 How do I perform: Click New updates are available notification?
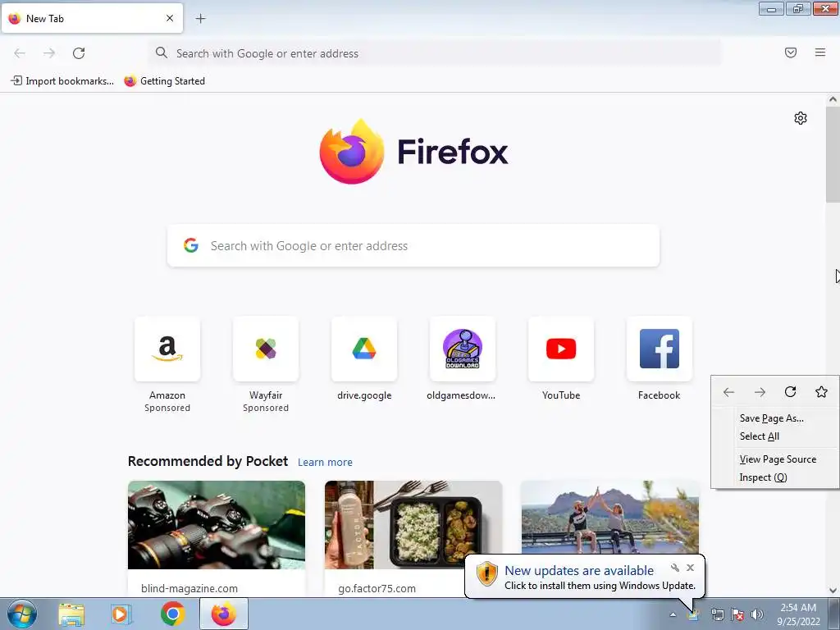pyautogui.click(x=578, y=571)
